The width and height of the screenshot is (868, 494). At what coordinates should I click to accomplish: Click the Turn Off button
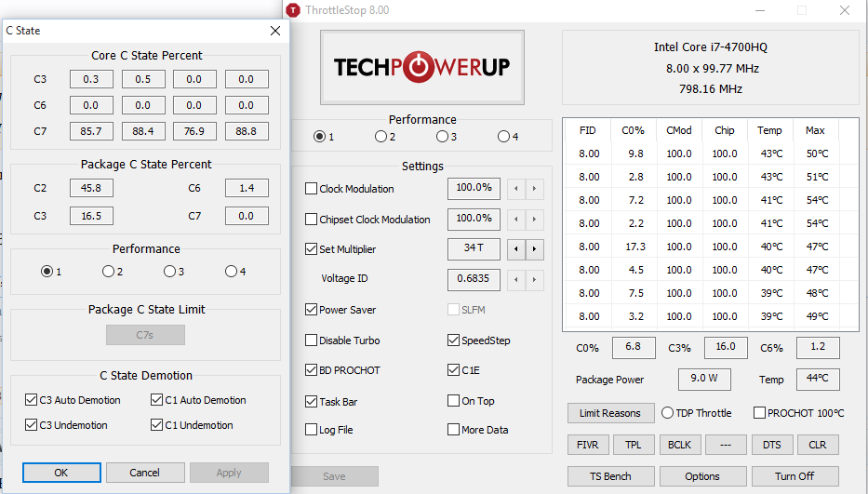[x=795, y=476]
